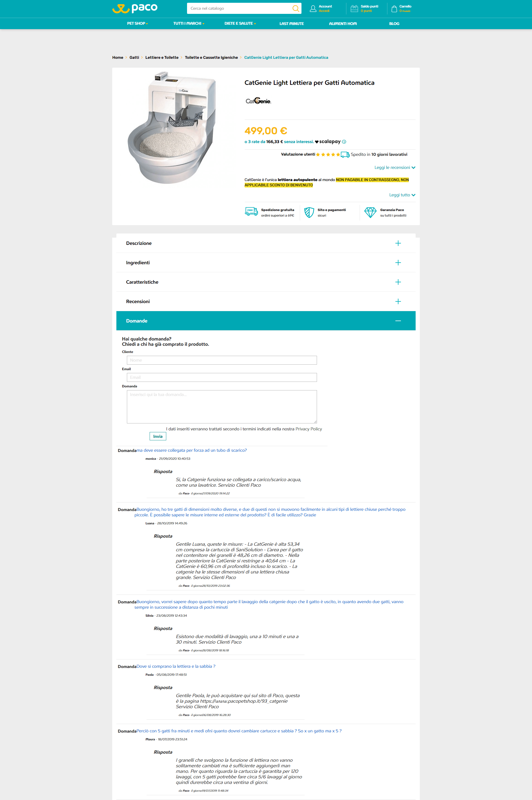Open the PET SHOP dropdown menu

pos(137,23)
